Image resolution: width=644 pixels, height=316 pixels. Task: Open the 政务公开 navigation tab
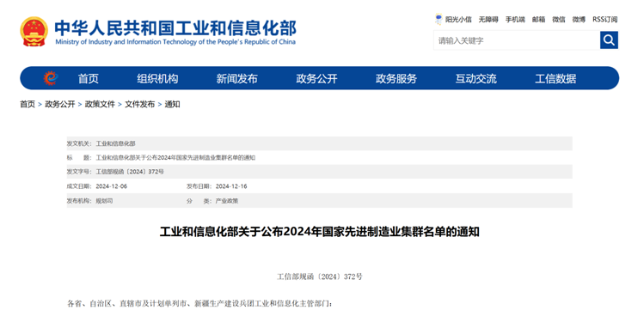(x=316, y=78)
